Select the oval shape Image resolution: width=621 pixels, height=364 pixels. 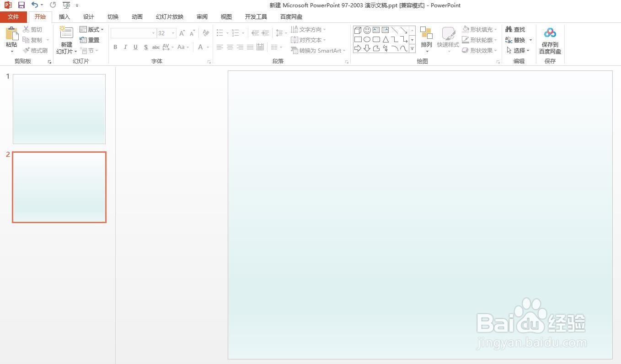[x=367, y=39]
